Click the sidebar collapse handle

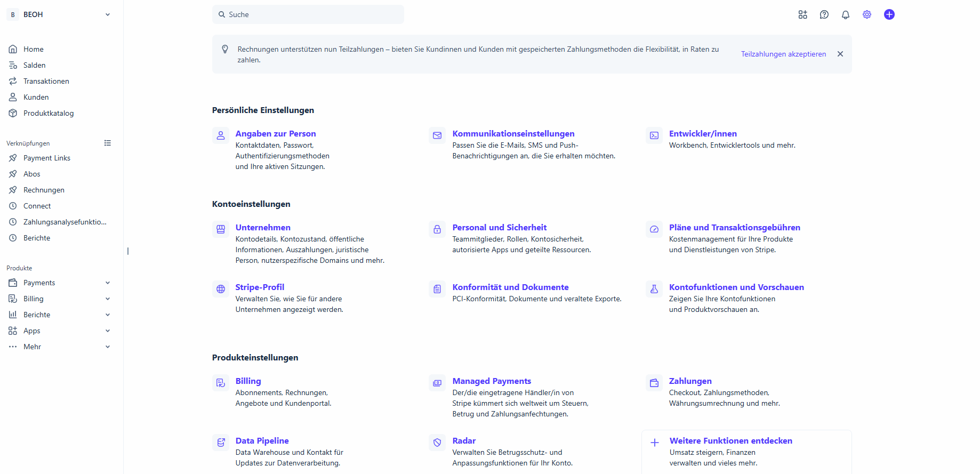tap(128, 251)
